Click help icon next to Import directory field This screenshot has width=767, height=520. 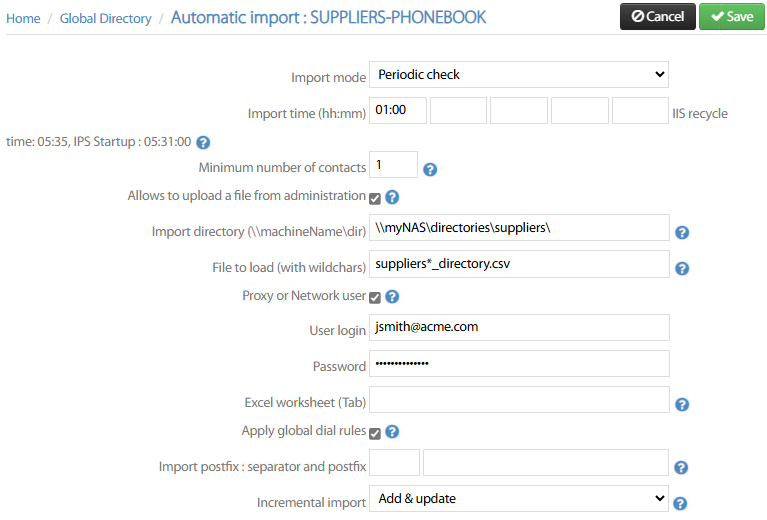tap(682, 232)
